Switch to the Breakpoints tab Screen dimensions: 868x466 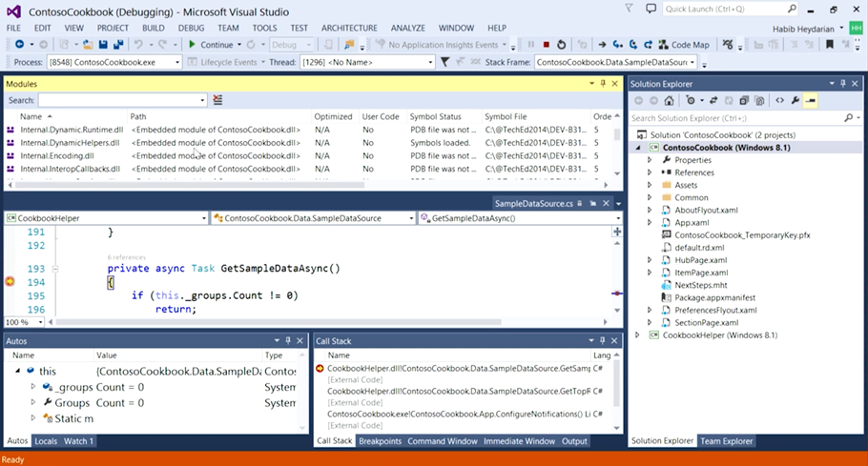click(x=380, y=441)
